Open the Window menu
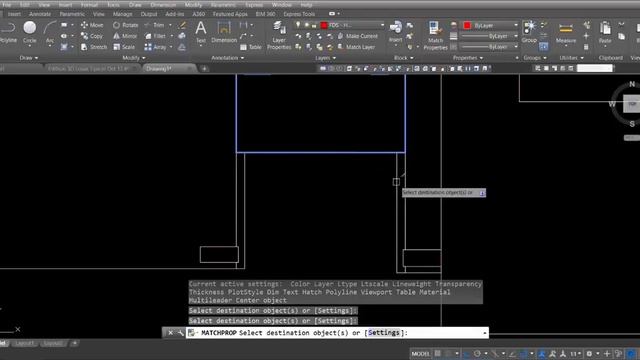640x360 pixels. tap(282, 5)
